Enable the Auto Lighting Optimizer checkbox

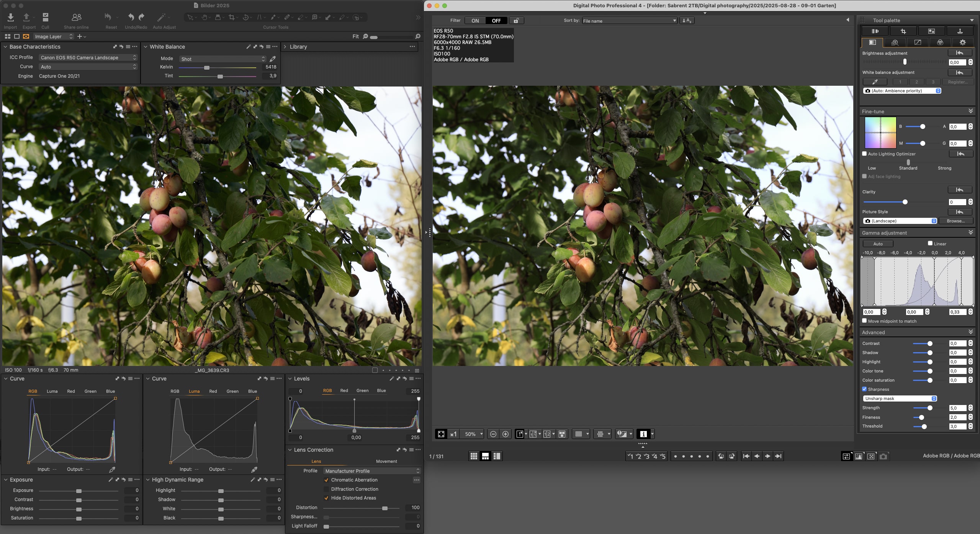tap(864, 154)
